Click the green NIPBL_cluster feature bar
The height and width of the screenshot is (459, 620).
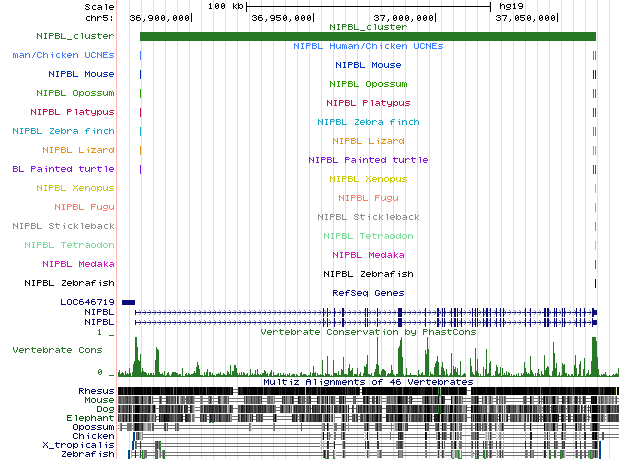pos(360,37)
